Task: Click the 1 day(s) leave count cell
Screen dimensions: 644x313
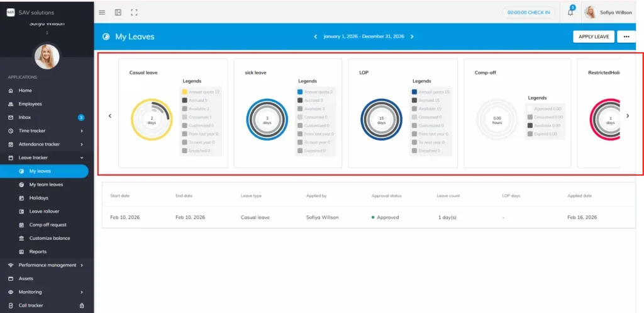Action: (x=447, y=217)
